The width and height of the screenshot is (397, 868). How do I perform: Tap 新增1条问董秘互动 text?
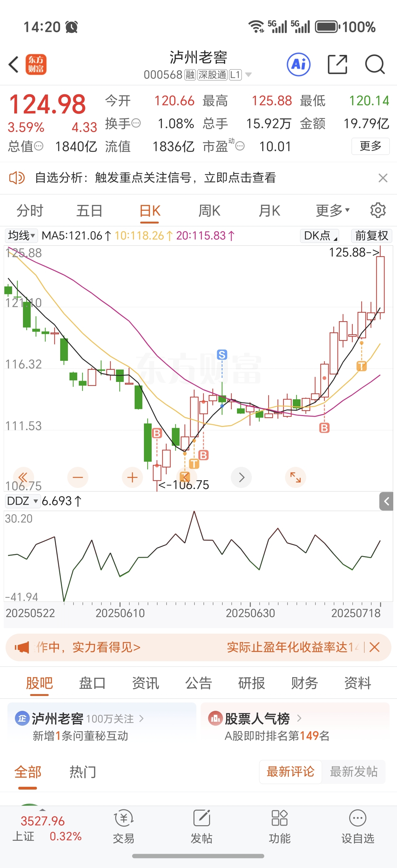(80, 736)
